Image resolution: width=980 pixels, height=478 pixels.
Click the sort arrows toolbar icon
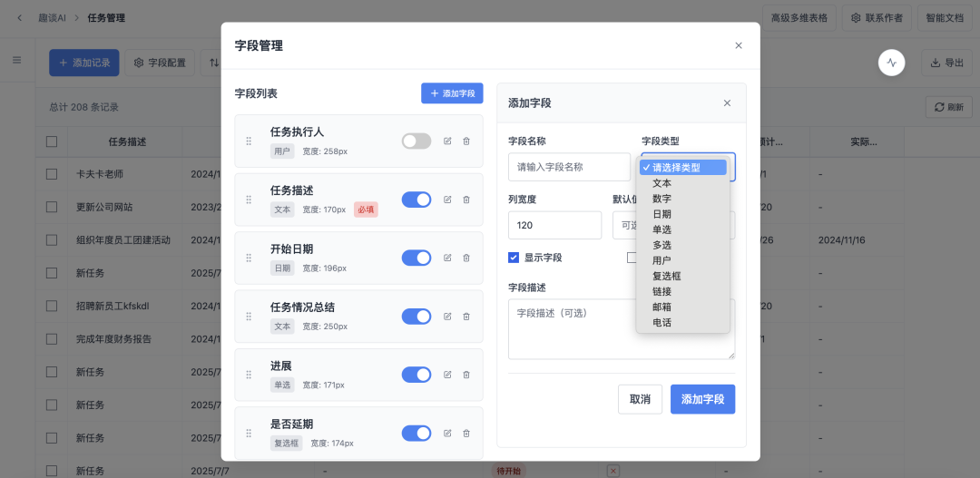click(x=214, y=63)
